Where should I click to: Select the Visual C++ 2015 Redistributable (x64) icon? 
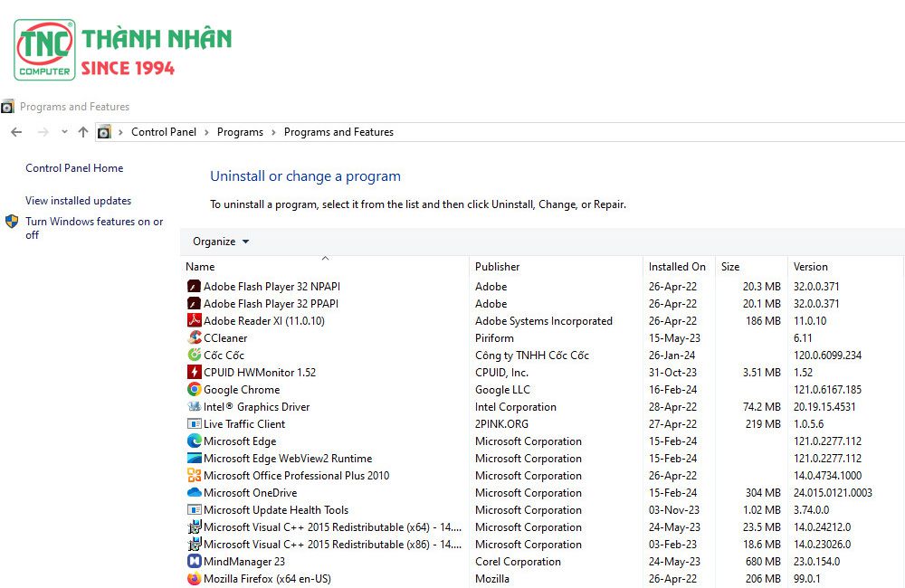coord(194,526)
